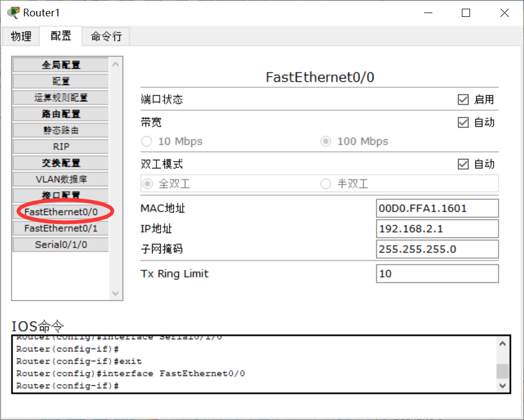
Task: Open 静态路由 configuration
Action: 61,130
